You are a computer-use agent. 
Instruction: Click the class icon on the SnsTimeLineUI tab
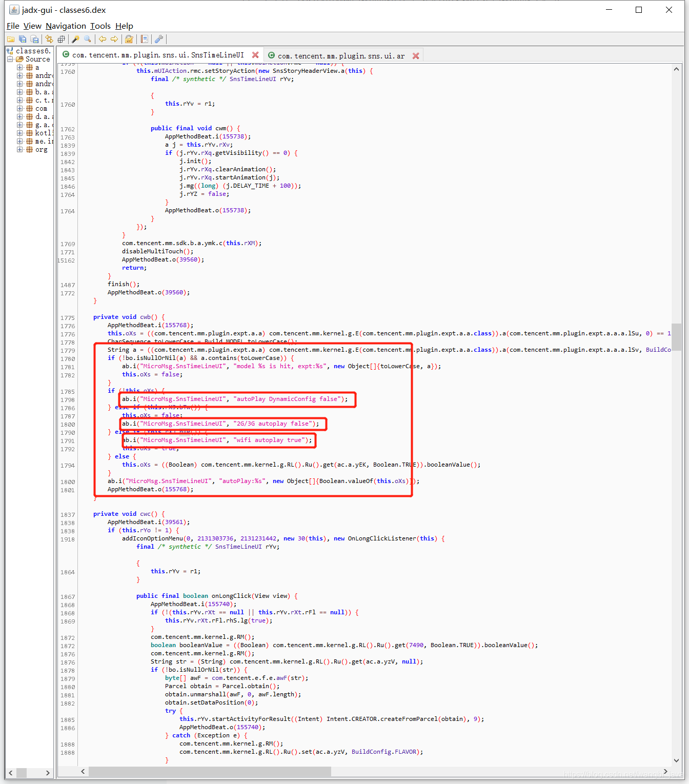(x=66, y=54)
